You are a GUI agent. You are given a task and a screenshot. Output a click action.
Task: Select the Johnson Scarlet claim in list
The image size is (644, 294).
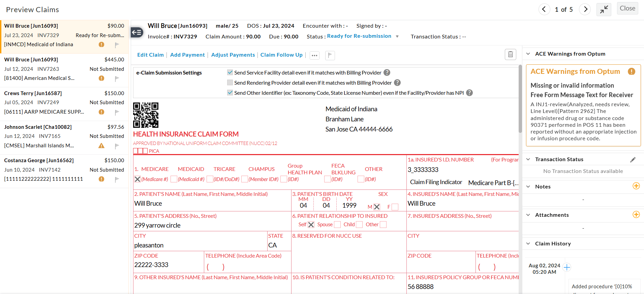coord(64,136)
